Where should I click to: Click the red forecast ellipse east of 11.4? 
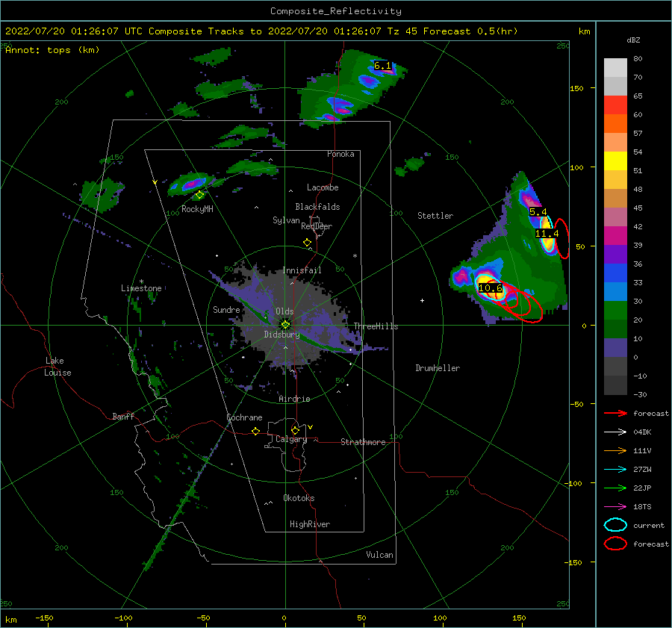pyautogui.click(x=561, y=238)
